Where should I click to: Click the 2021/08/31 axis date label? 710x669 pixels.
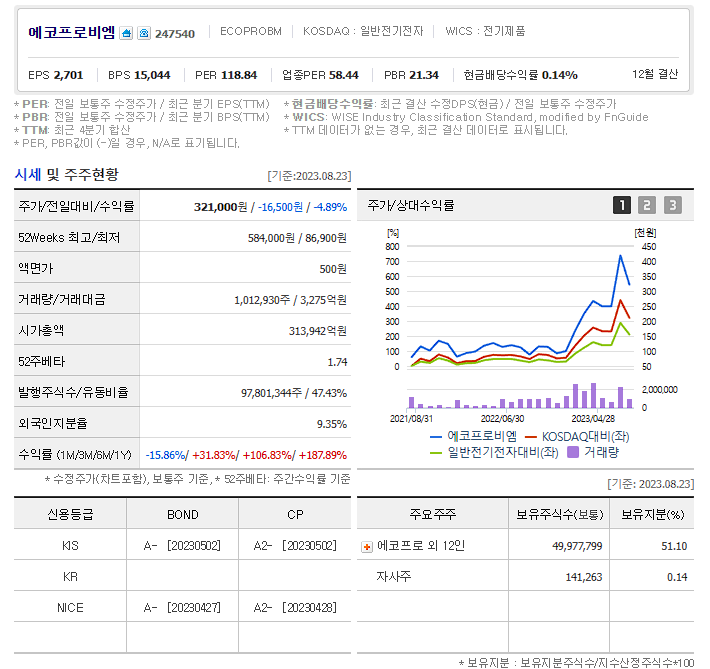pyautogui.click(x=411, y=419)
